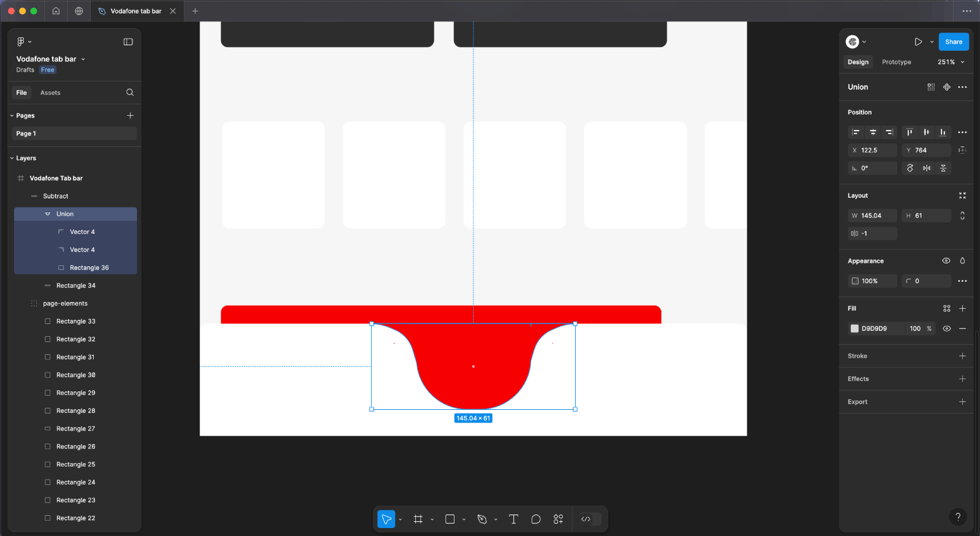Screen dimensions: 980x536
Task: Click the blue Share button
Action: coord(953,42)
